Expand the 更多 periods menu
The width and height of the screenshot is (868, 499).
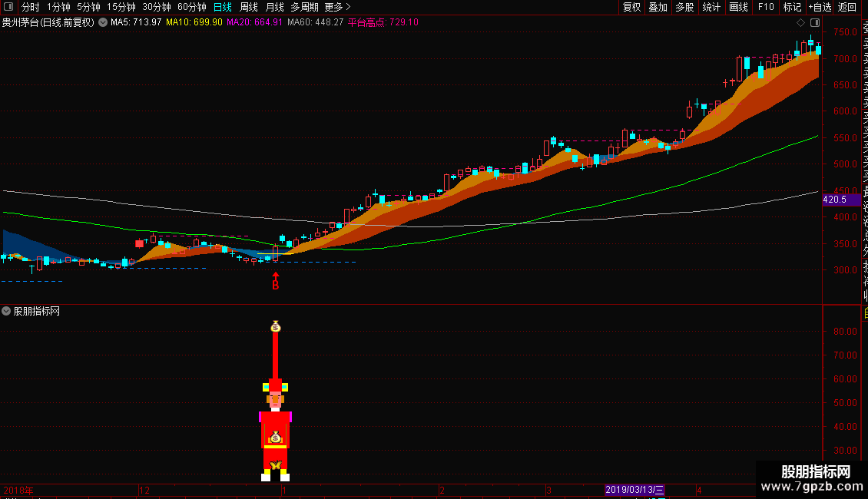pyautogui.click(x=338, y=7)
